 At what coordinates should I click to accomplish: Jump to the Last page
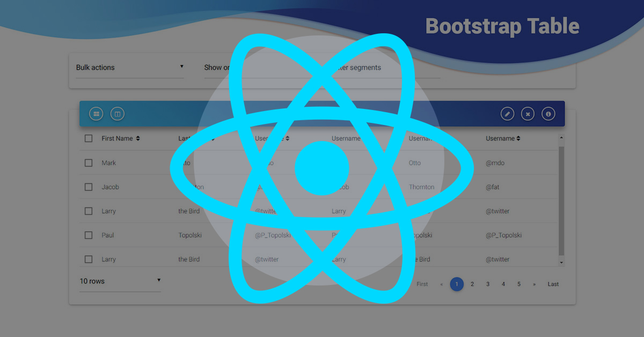(x=553, y=284)
